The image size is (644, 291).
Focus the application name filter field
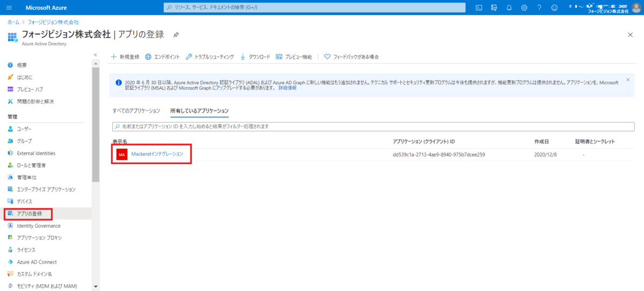pos(373,126)
